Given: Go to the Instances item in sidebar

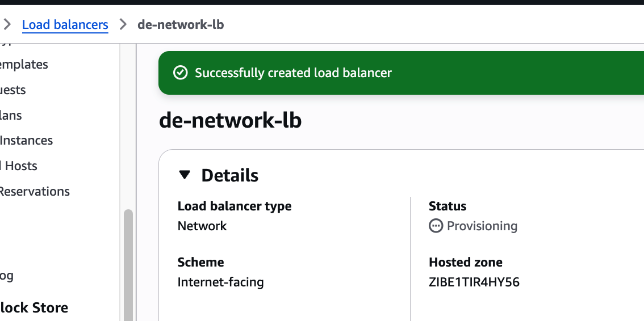Looking at the screenshot, I should click(27, 141).
